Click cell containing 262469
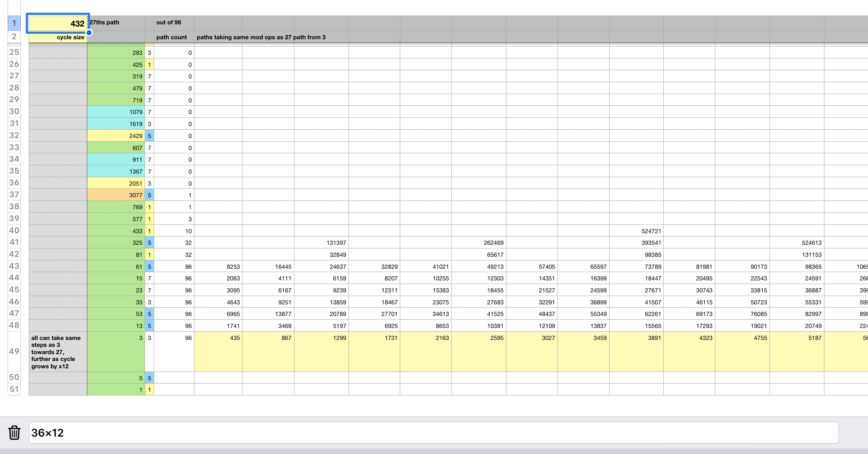The width and height of the screenshot is (868, 454). coord(479,243)
